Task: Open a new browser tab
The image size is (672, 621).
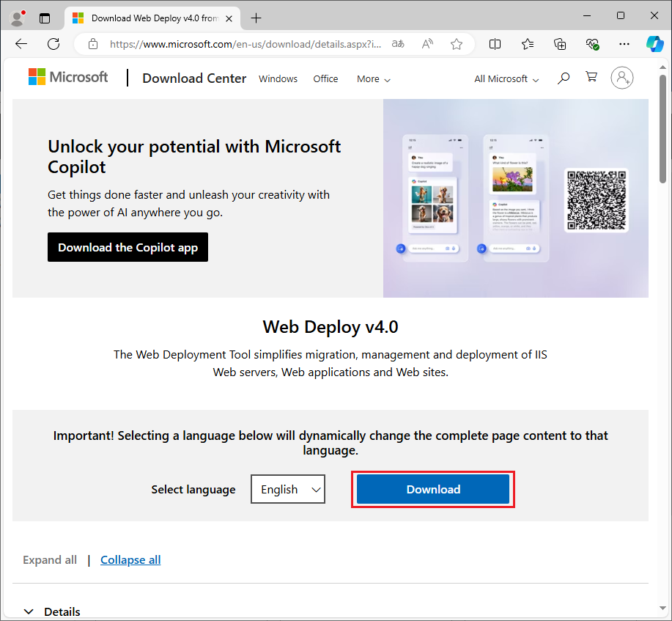Action: click(x=256, y=18)
